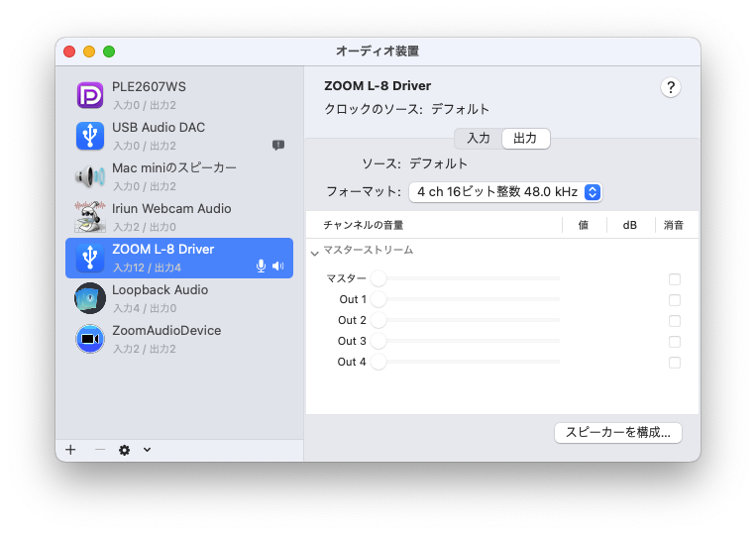Click the PLE2607WS display device icon
The height and width of the screenshot is (535, 756).
pos(90,95)
